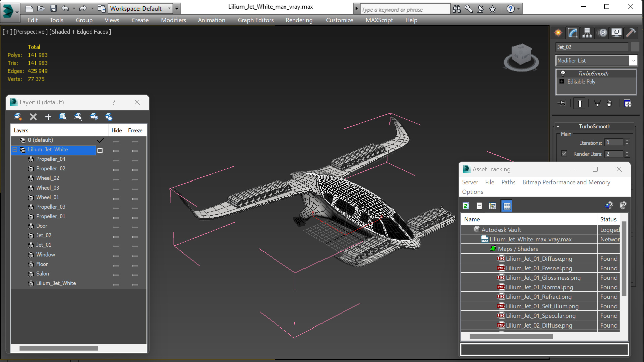Redo the last action
644x362 pixels.
point(83,8)
